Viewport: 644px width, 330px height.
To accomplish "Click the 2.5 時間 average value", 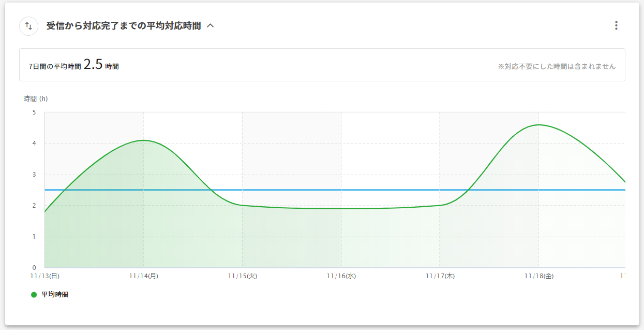I will (x=93, y=65).
